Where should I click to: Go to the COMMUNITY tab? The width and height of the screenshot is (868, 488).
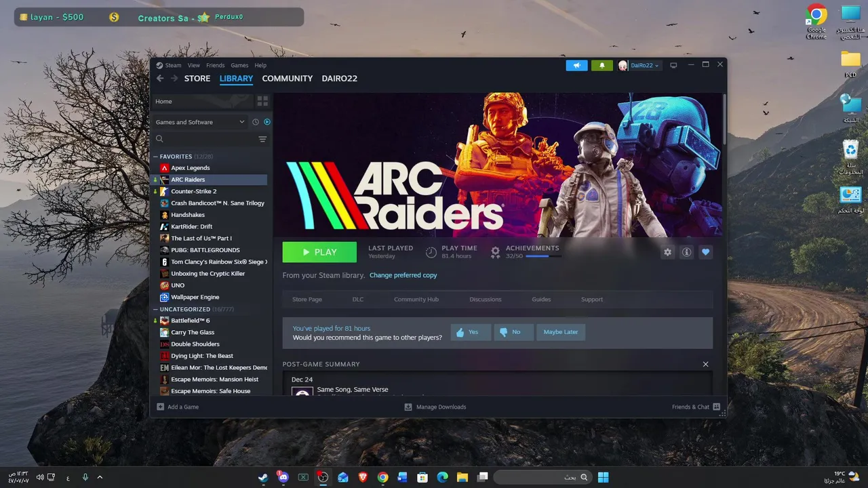pos(288,79)
